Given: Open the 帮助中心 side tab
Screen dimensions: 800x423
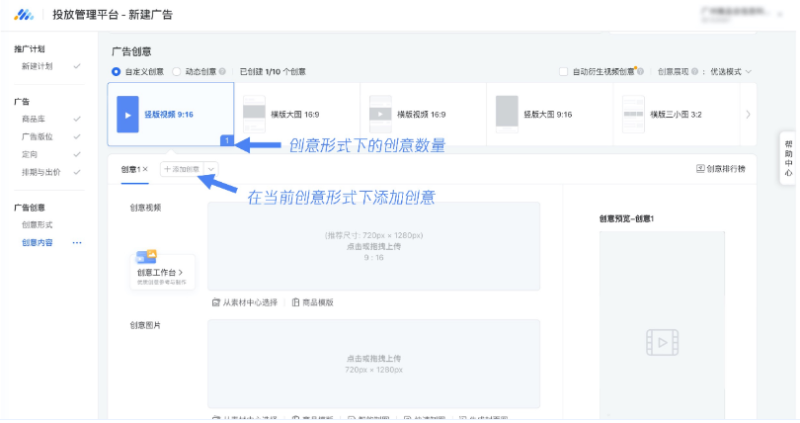Looking at the screenshot, I should (788, 158).
